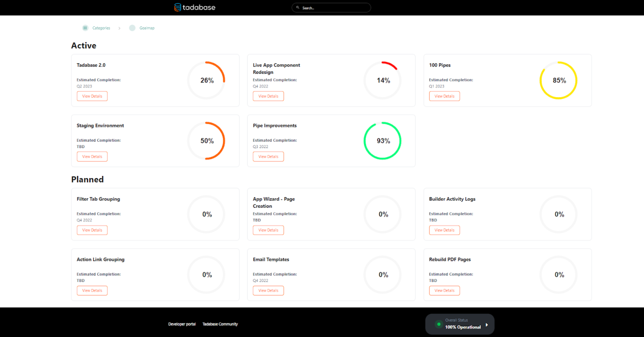The height and width of the screenshot is (337, 644).
Task: Expand the Overall Status arrow
Action: pos(487,325)
